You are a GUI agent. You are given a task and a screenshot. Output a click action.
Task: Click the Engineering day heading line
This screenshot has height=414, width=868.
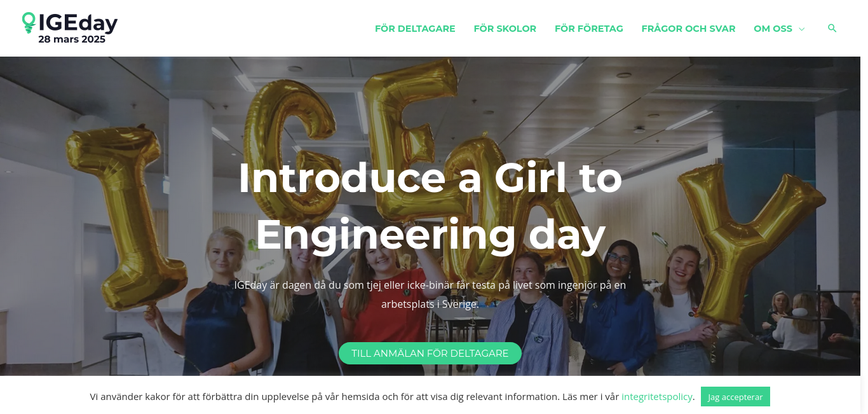(430, 235)
